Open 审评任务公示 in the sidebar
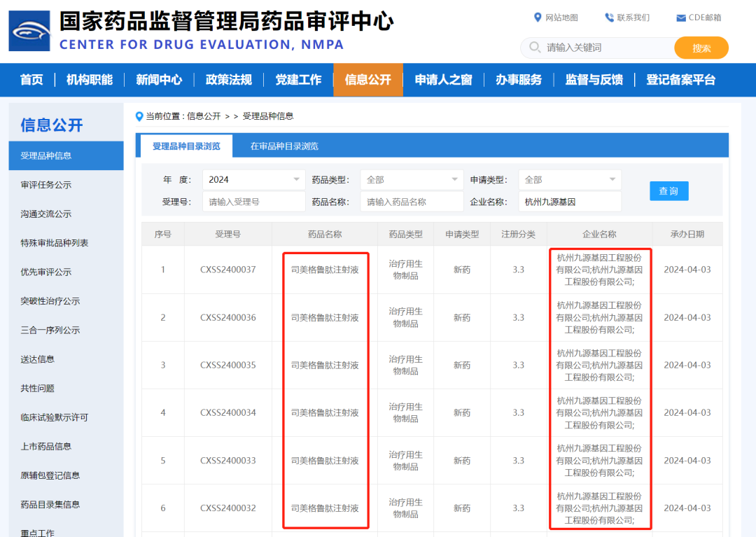The width and height of the screenshot is (756, 537). tap(46, 185)
